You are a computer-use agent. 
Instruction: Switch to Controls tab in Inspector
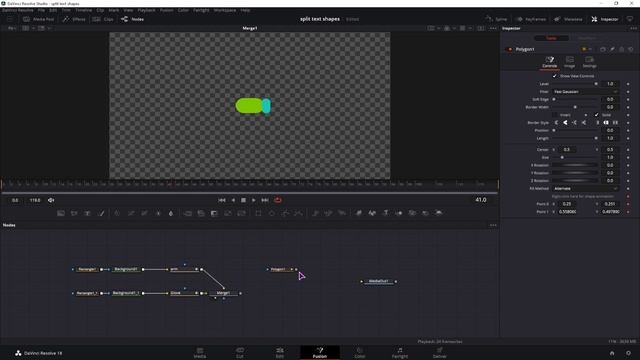[x=550, y=62]
